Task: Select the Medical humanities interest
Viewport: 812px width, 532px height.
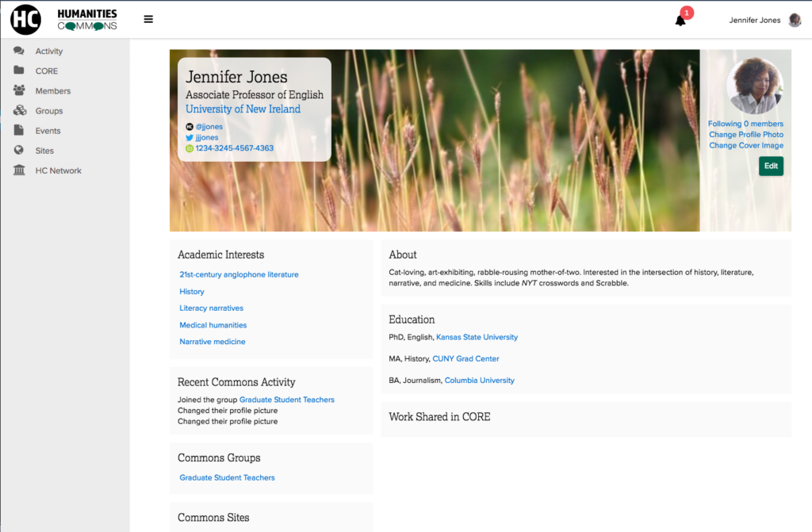Action: pos(213,325)
